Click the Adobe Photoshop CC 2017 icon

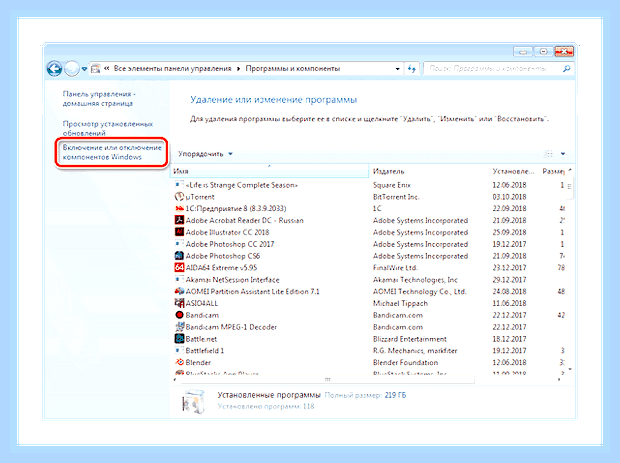[179, 244]
